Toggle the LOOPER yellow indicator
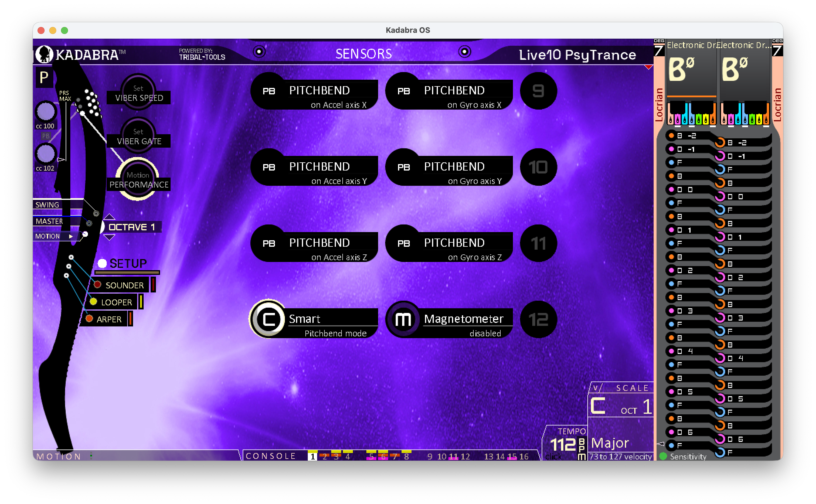 pyautogui.click(x=93, y=302)
